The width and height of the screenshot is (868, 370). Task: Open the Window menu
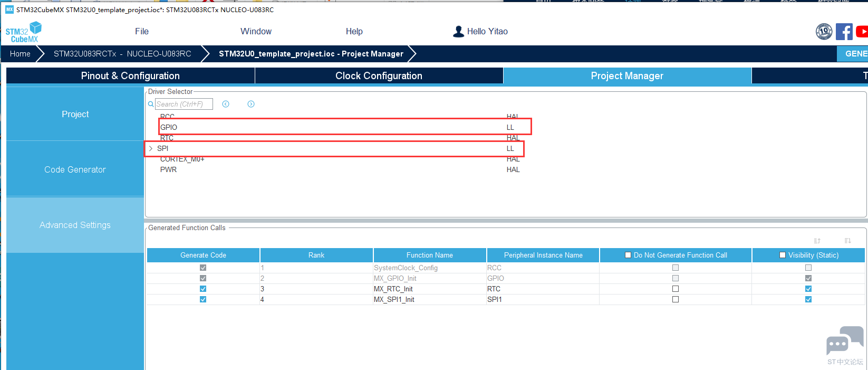point(256,32)
